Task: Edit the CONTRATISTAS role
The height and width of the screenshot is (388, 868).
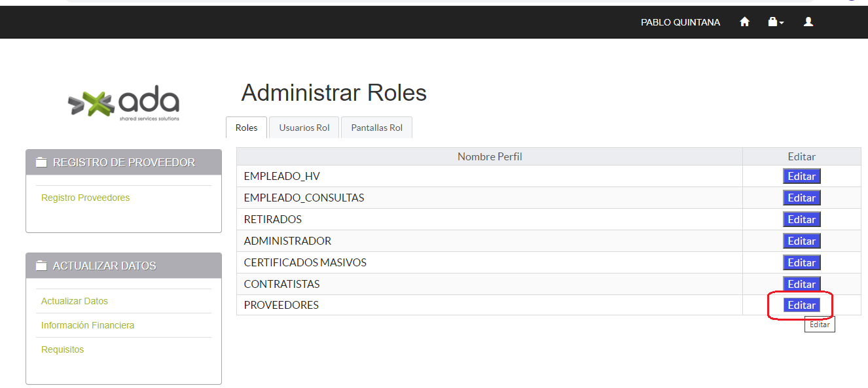Action: pyautogui.click(x=801, y=284)
